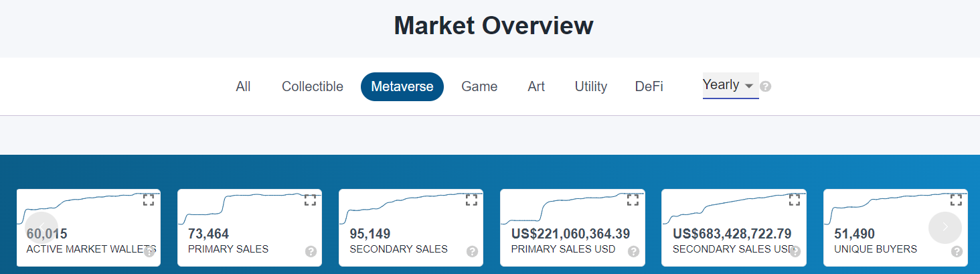This screenshot has width=980, height=274.
Task: Expand the Primary Sales USD chart fullscreen
Action: 633,200
